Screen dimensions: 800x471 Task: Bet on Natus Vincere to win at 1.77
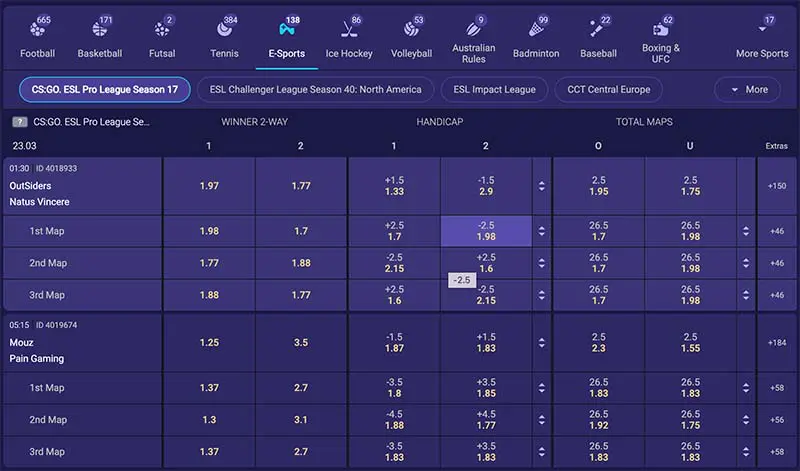301,186
